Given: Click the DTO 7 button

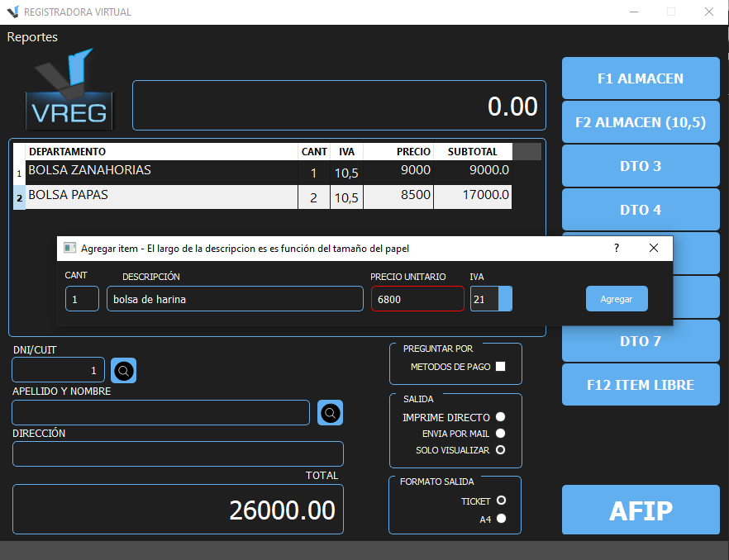Looking at the screenshot, I should pyautogui.click(x=641, y=341).
